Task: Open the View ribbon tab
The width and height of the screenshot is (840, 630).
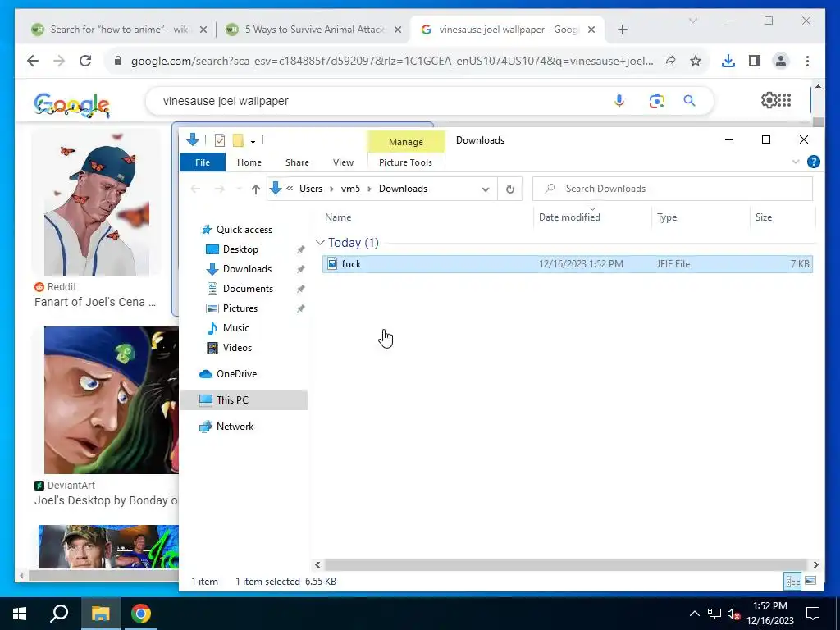Action: point(343,162)
